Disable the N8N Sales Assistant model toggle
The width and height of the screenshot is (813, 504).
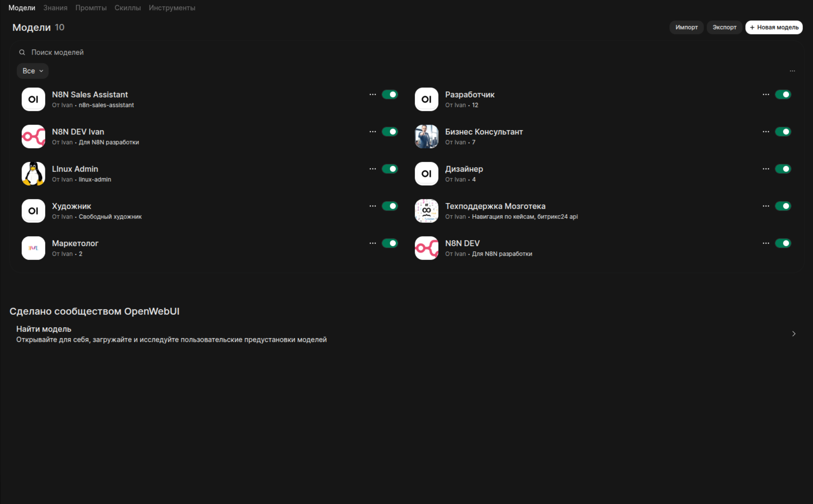390,94
